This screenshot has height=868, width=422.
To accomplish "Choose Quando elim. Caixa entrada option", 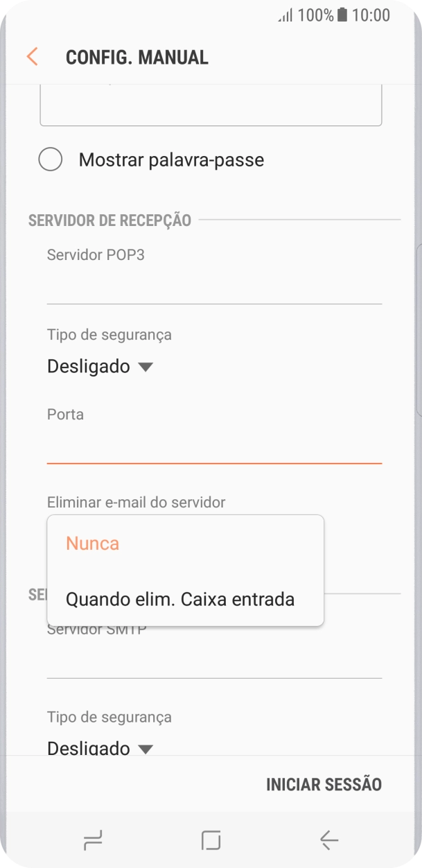I will pos(179,599).
